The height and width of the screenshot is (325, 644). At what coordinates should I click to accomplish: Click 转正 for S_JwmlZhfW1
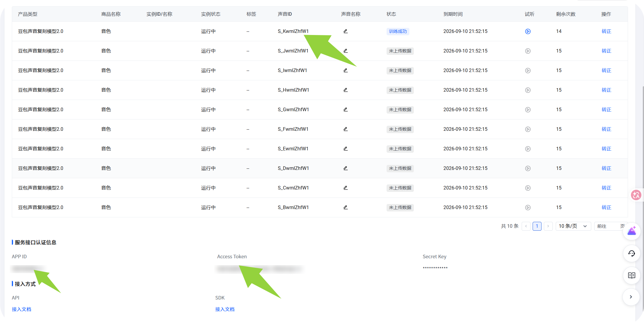(606, 51)
